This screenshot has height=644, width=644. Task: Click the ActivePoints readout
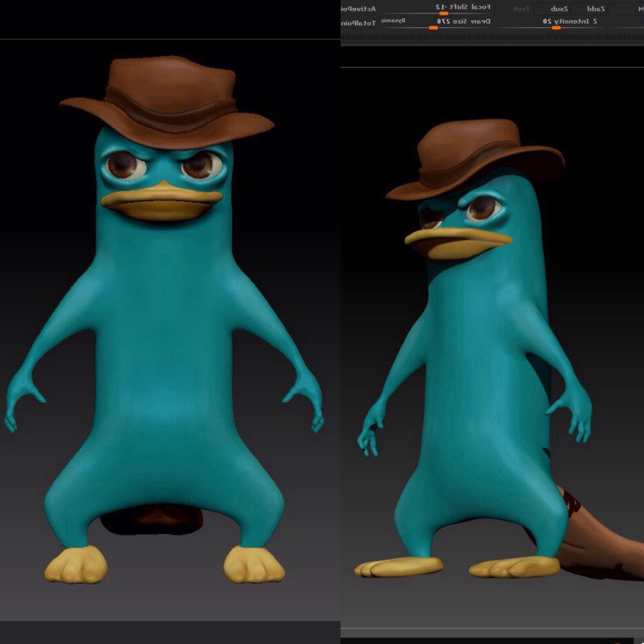(x=358, y=9)
